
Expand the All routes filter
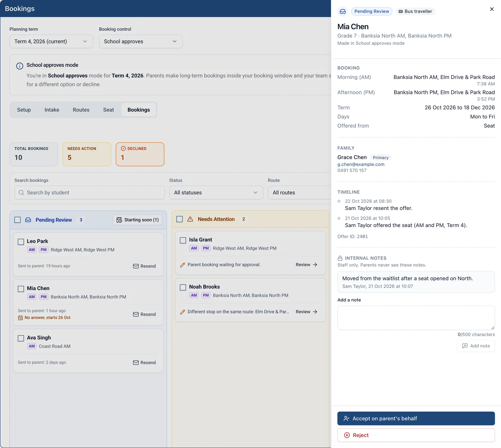click(299, 193)
